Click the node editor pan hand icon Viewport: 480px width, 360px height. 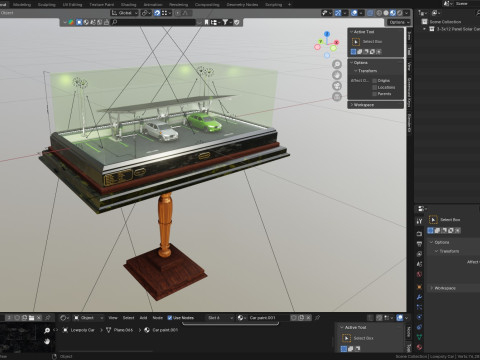tap(47, 341)
